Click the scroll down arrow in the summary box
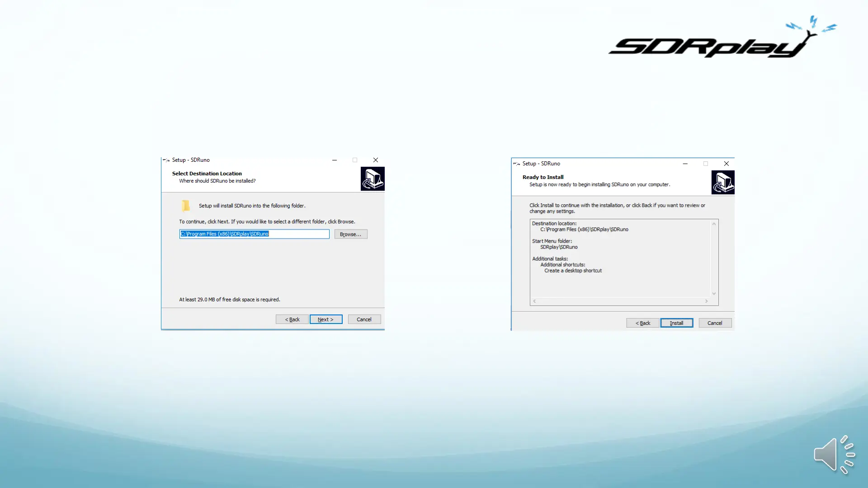Viewport: 868px width, 488px height. (714, 294)
